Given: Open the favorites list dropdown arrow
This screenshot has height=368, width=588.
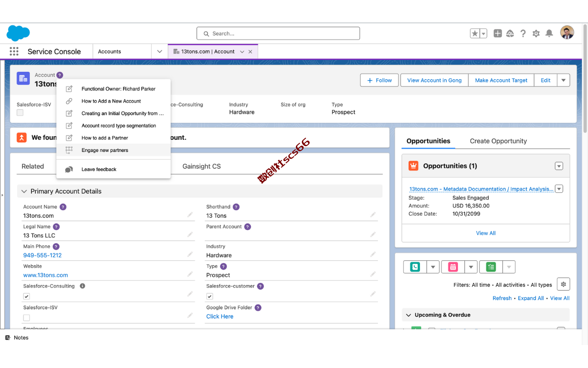Looking at the screenshot, I should [x=484, y=34].
